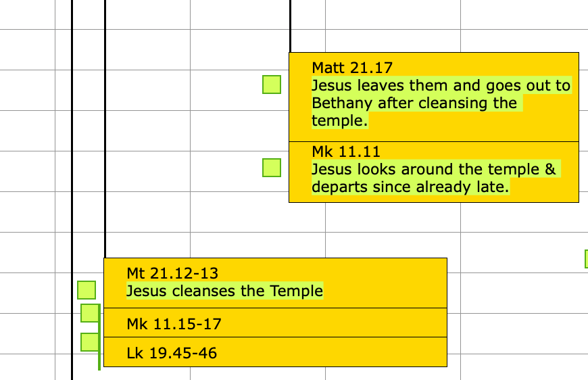Click the green square beside Mk 11.11
The image size is (588, 380).
pos(272,167)
